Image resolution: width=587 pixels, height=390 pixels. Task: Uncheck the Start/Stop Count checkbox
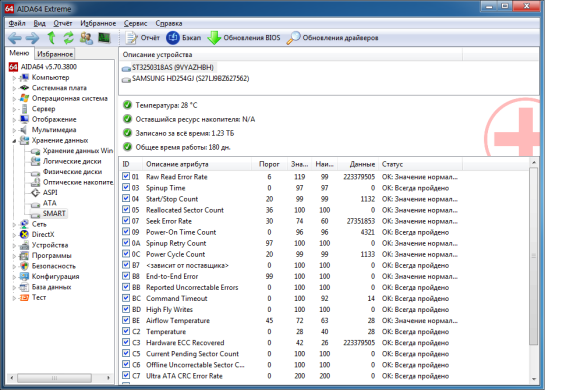pos(126,198)
